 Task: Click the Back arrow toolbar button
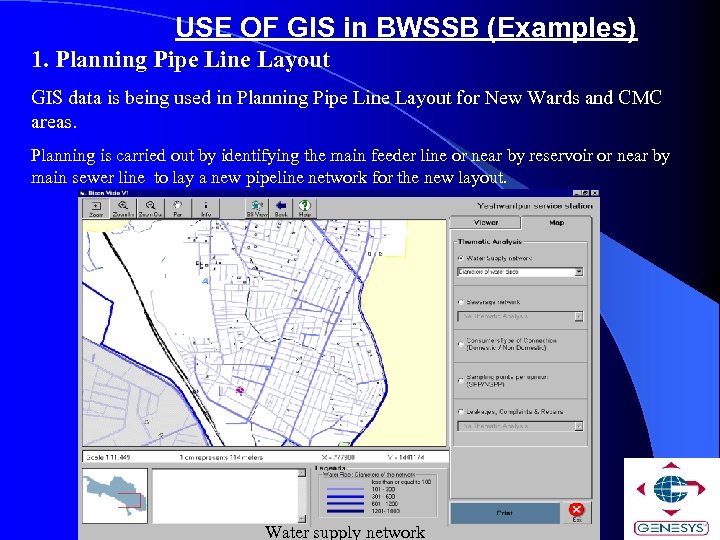[281, 209]
